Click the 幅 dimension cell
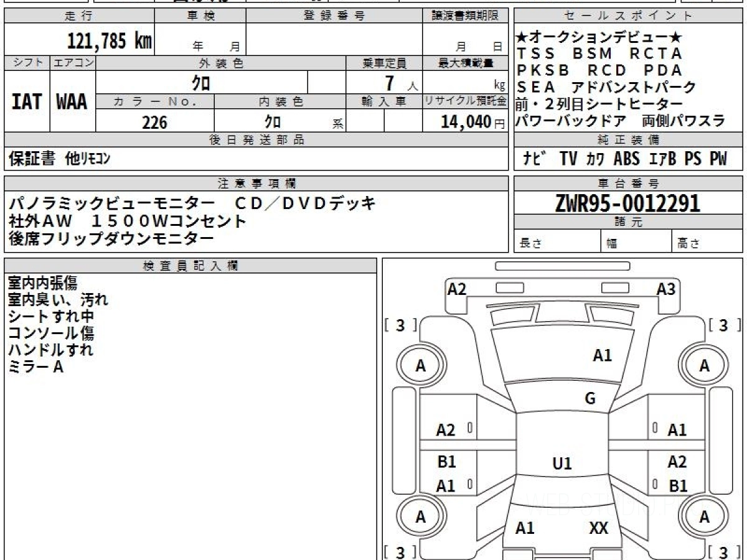This screenshot has height=560, width=747. (637, 242)
